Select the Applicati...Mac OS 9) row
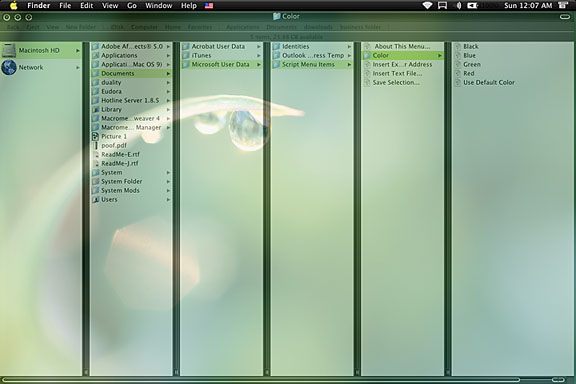576x384 pixels. pos(131,65)
